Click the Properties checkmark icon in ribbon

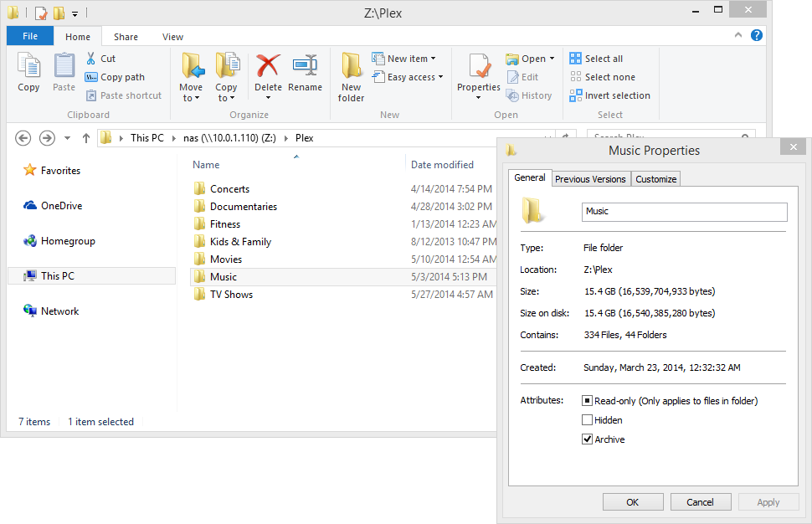point(479,66)
